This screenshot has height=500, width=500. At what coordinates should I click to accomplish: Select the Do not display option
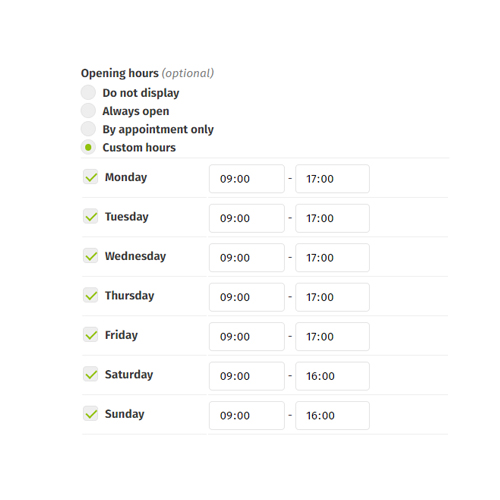tap(88, 92)
